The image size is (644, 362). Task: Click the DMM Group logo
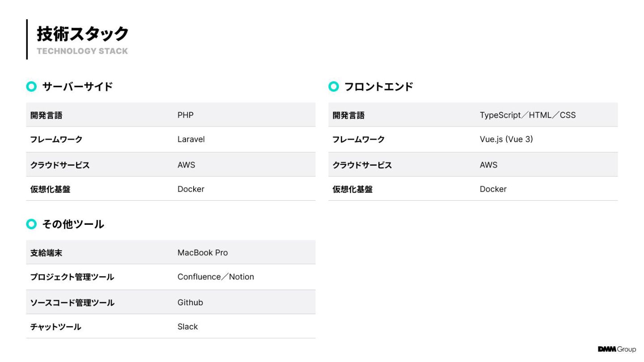[x=616, y=349]
